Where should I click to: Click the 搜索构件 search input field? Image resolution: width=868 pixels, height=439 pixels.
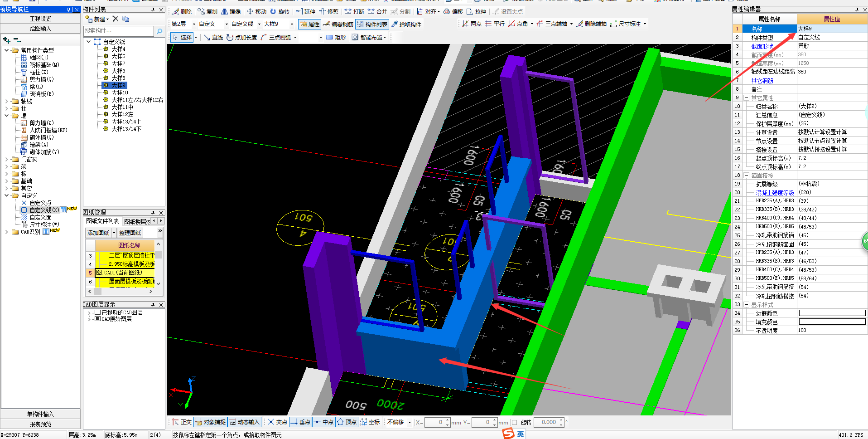tap(119, 31)
